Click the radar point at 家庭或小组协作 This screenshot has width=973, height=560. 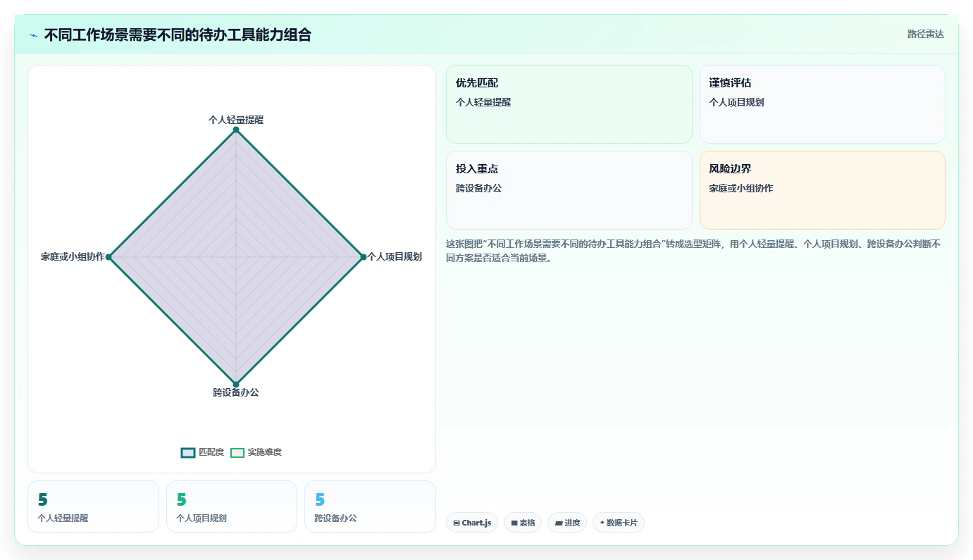(x=109, y=257)
